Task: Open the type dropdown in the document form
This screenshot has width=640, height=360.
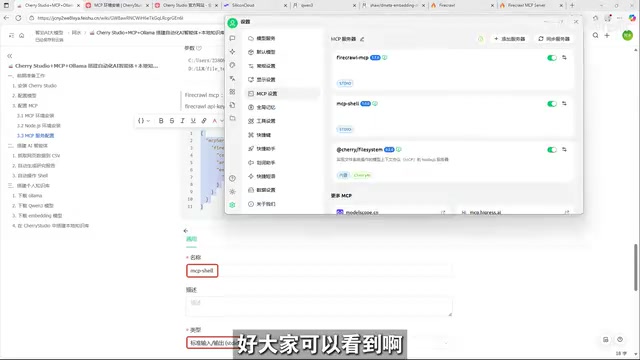Action: pyautogui.click(x=320, y=343)
